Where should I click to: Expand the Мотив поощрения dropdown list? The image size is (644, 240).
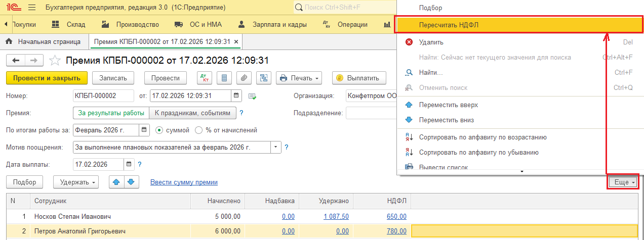pos(276,147)
